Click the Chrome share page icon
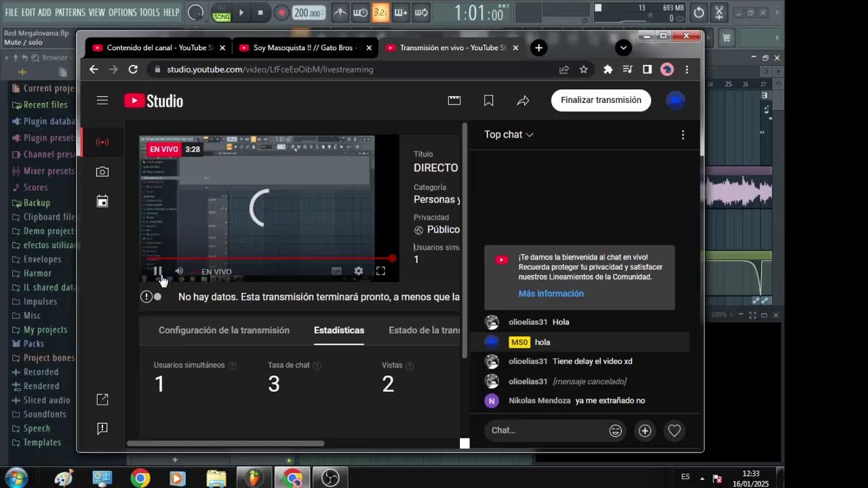This screenshot has height=488, width=868. (564, 69)
